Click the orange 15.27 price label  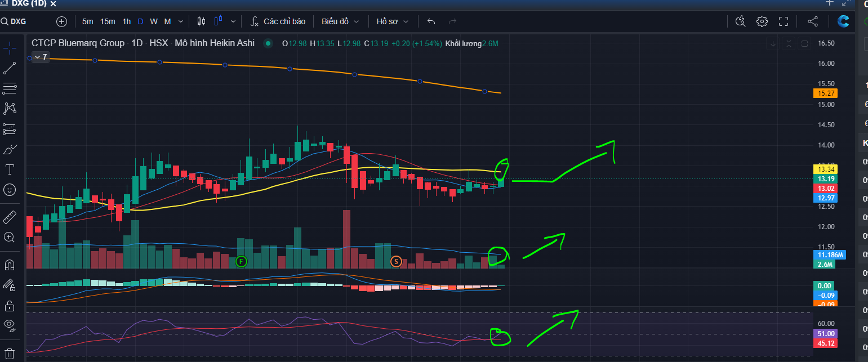coord(826,93)
